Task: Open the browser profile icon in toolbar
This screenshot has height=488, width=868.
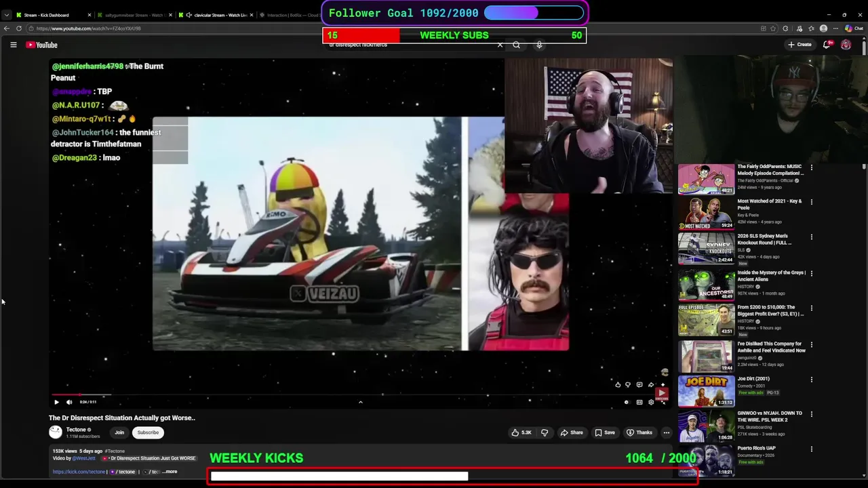Action: [x=823, y=28]
